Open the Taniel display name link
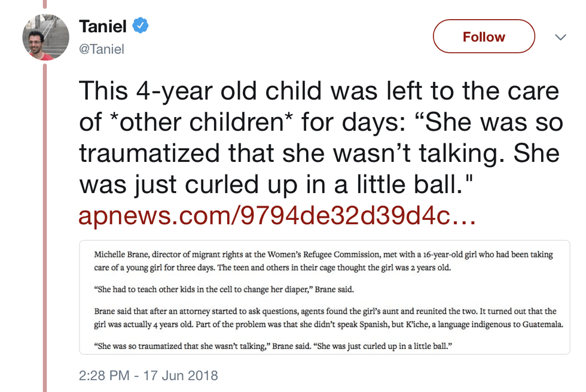Viewport: 586px width, 392px height. tap(103, 26)
